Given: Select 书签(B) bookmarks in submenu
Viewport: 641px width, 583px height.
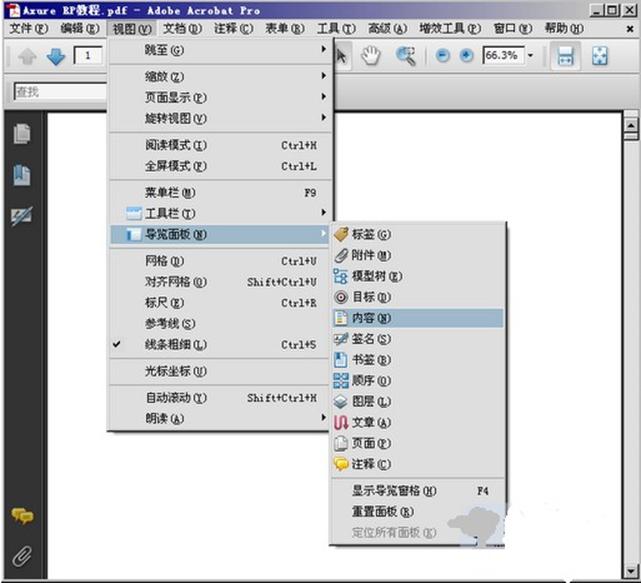Looking at the screenshot, I should click(x=417, y=360).
